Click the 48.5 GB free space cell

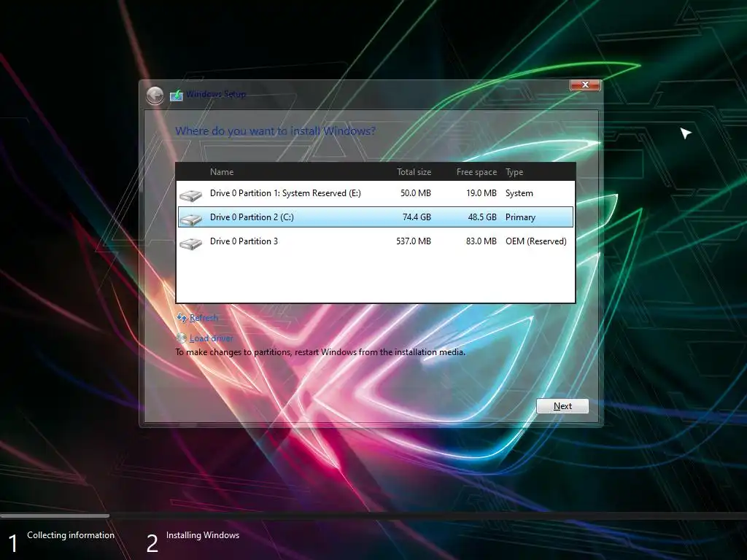coord(482,217)
